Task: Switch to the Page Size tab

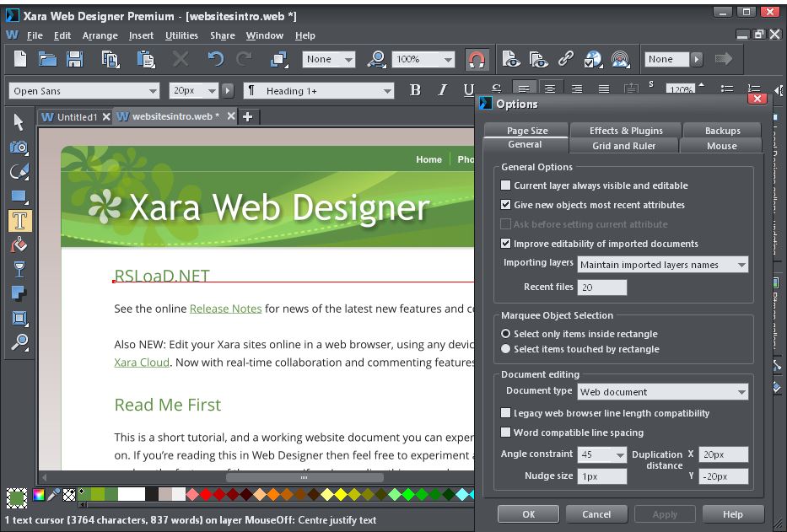Action: pyautogui.click(x=526, y=131)
